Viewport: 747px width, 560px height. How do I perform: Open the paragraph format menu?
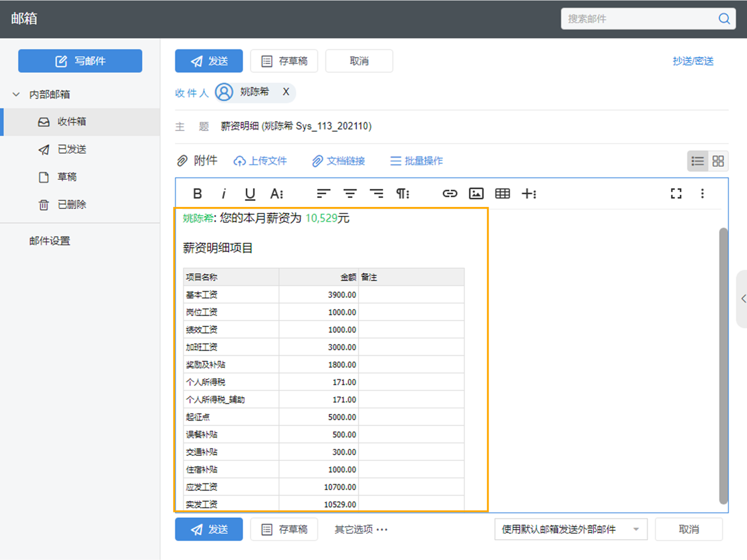(x=403, y=193)
